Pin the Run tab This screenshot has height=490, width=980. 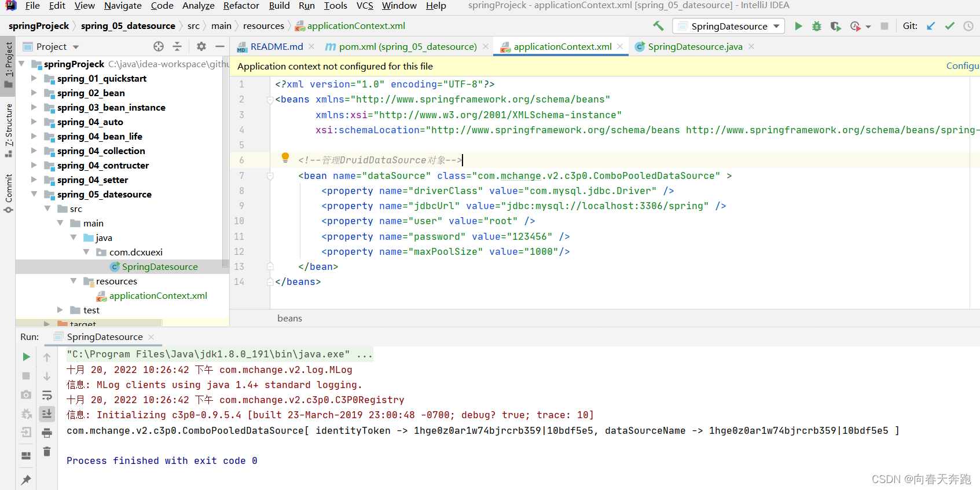point(26,480)
